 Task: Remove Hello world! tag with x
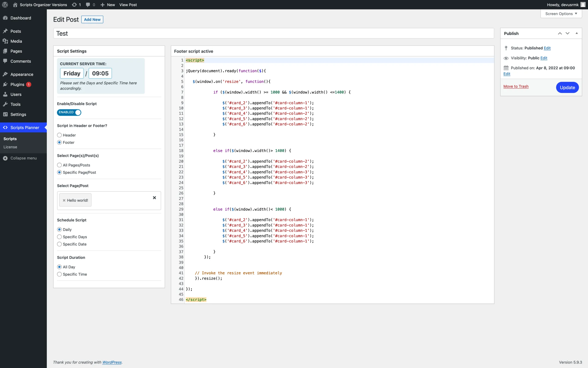(x=64, y=200)
